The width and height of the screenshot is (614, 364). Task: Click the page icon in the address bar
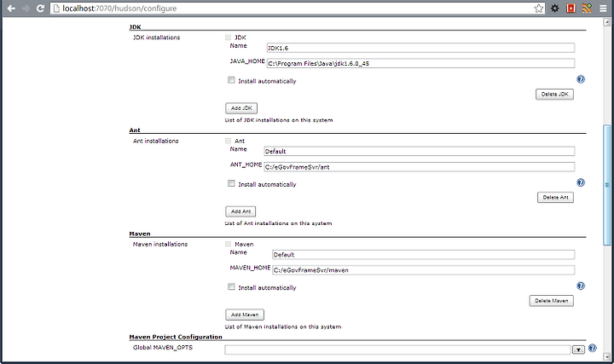56,9
